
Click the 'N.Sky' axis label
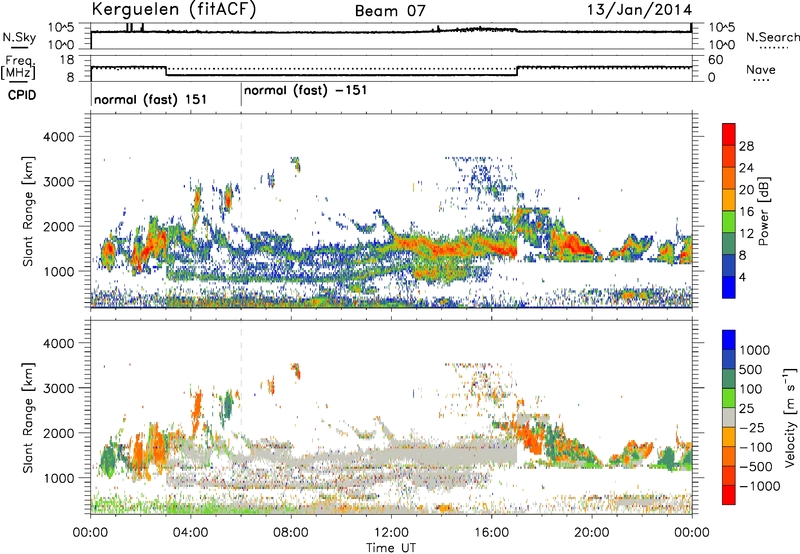19,37
